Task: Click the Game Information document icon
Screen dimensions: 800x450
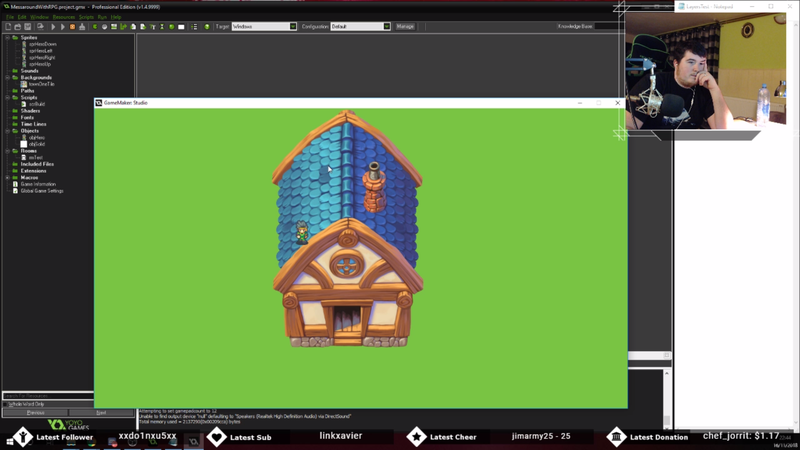Action: [x=15, y=184]
